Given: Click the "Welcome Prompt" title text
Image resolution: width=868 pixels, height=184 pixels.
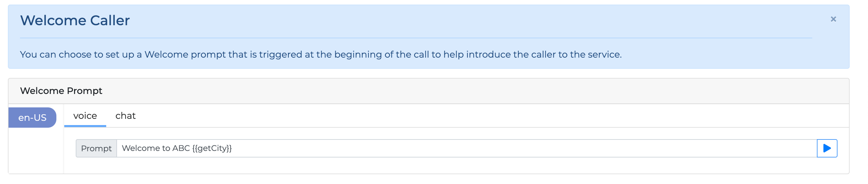Looking at the screenshot, I should 61,91.
